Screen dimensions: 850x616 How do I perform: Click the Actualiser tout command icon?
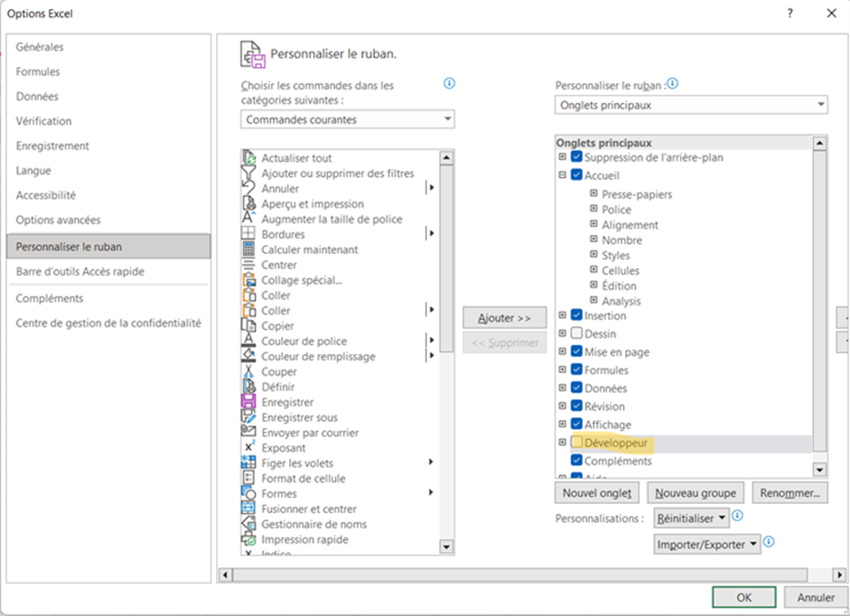click(249, 158)
